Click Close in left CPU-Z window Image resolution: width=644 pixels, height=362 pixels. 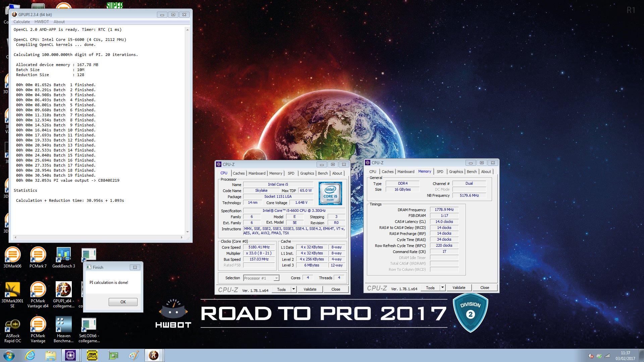tap(336, 289)
